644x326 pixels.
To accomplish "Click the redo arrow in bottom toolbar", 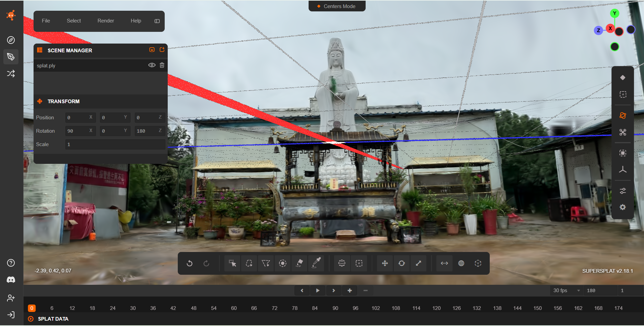I will pyautogui.click(x=206, y=263).
